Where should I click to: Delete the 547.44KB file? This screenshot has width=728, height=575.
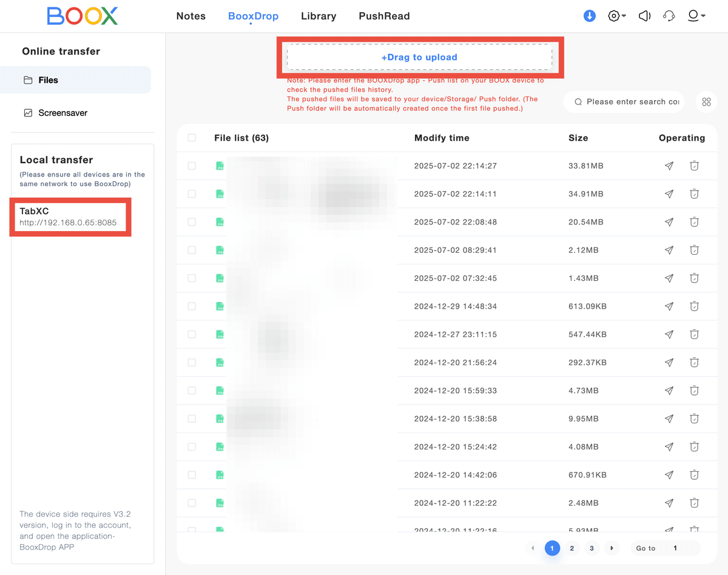pos(695,334)
